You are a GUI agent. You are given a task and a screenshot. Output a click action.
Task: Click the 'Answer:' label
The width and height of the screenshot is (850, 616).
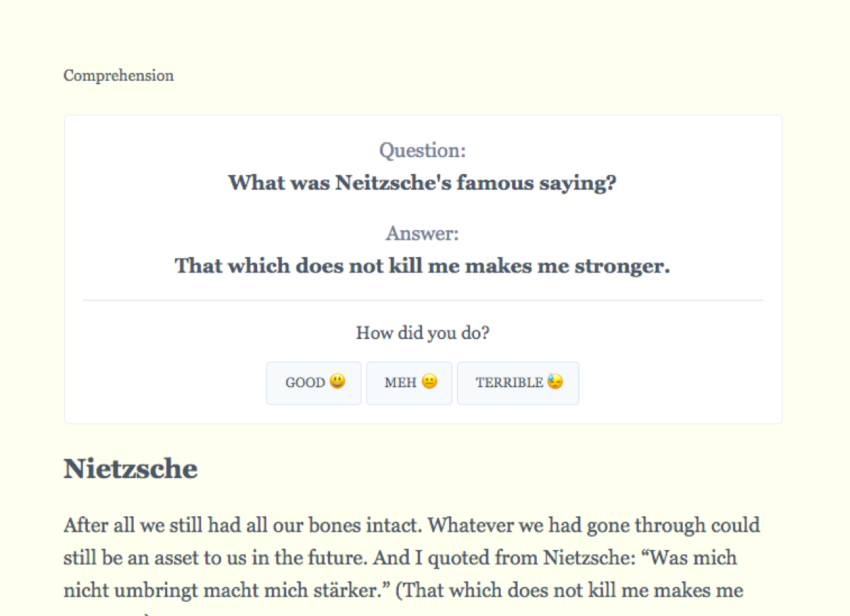(x=423, y=233)
